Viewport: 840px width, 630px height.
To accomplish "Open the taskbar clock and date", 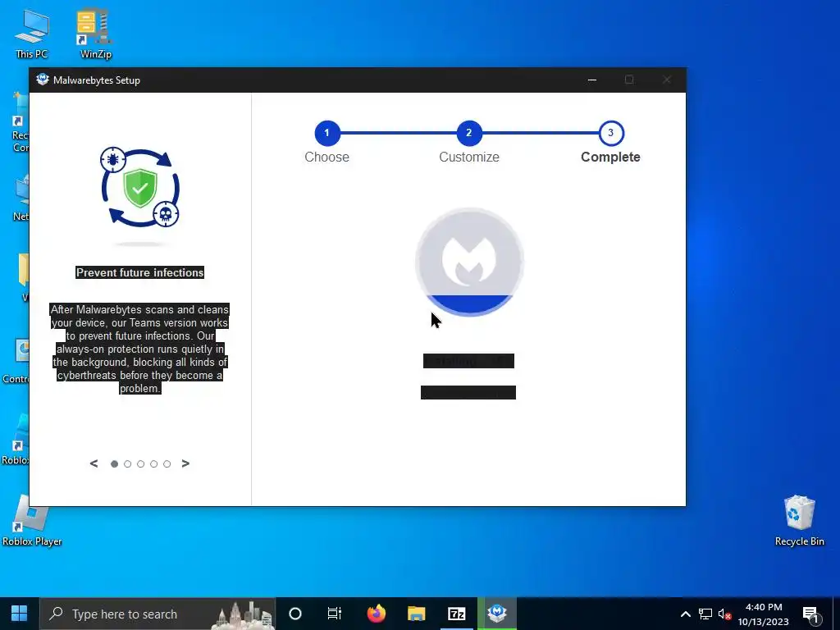I will point(764,614).
